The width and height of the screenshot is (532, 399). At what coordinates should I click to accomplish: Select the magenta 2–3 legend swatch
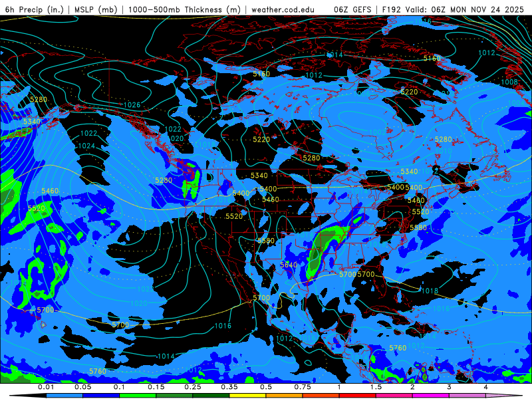click(x=431, y=396)
